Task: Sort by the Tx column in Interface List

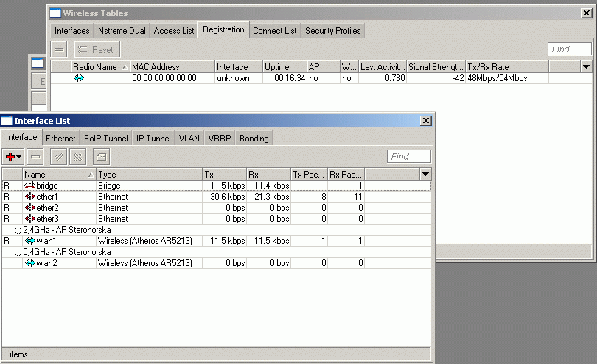Action: (225, 175)
